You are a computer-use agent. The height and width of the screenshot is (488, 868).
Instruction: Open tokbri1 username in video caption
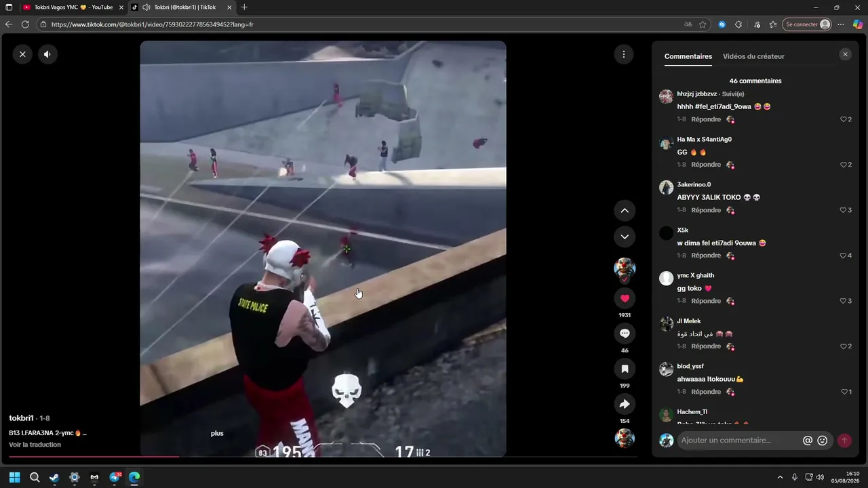click(x=21, y=418)
